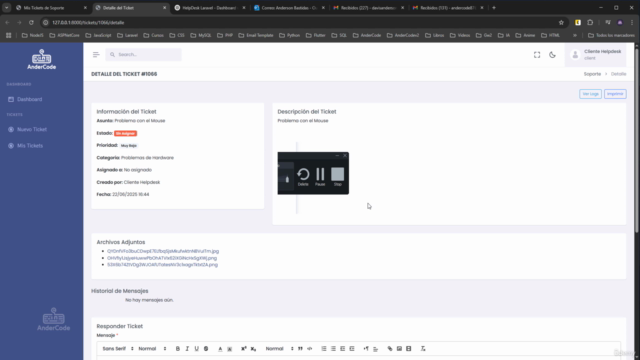This screenshot has width=640, height=360.
Task: Click the Imprimir button
Action: coord(615,94)
